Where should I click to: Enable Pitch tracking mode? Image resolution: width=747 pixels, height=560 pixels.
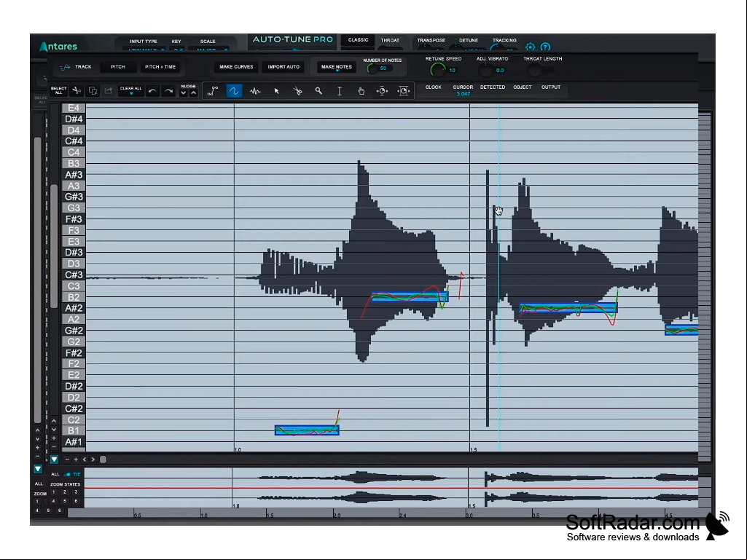[117, 67]
